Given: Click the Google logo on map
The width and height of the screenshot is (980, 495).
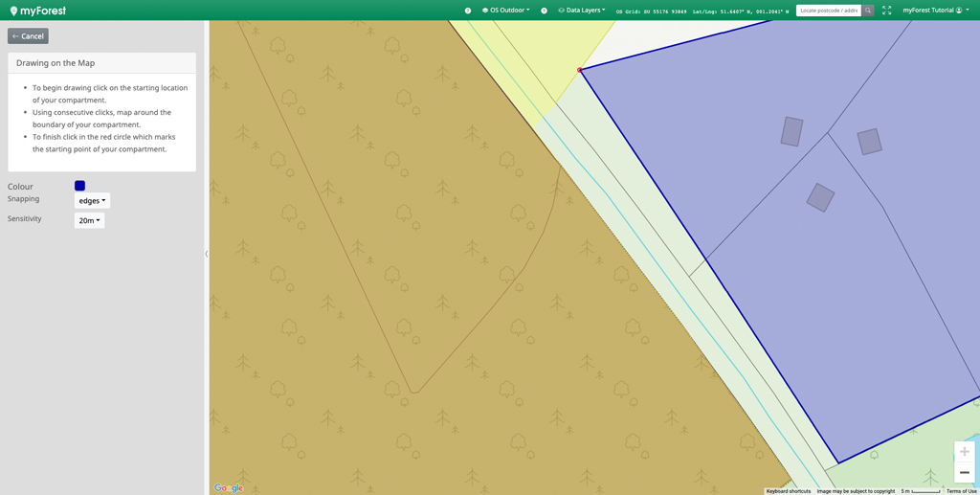Looking at the screenshot, I should [229, 487].
